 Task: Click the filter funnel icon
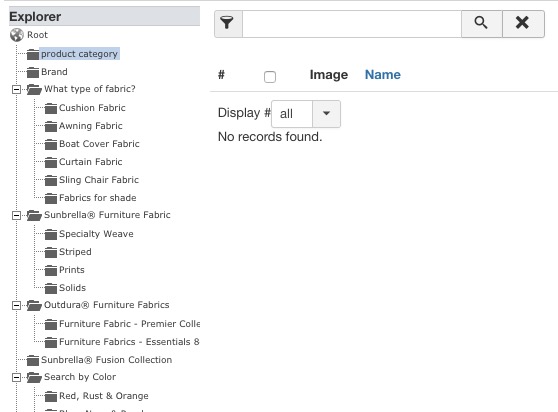(x=227, y=23)
